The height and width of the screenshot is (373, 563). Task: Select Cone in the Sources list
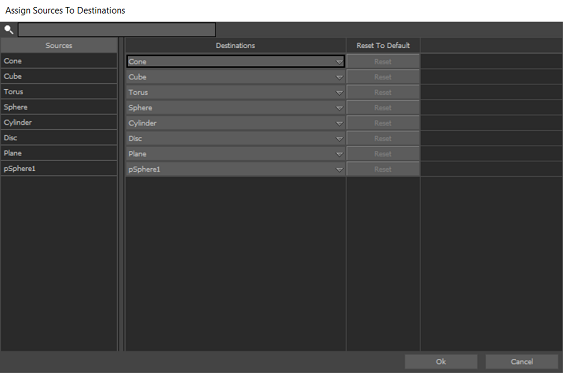[x=59, y=61]
